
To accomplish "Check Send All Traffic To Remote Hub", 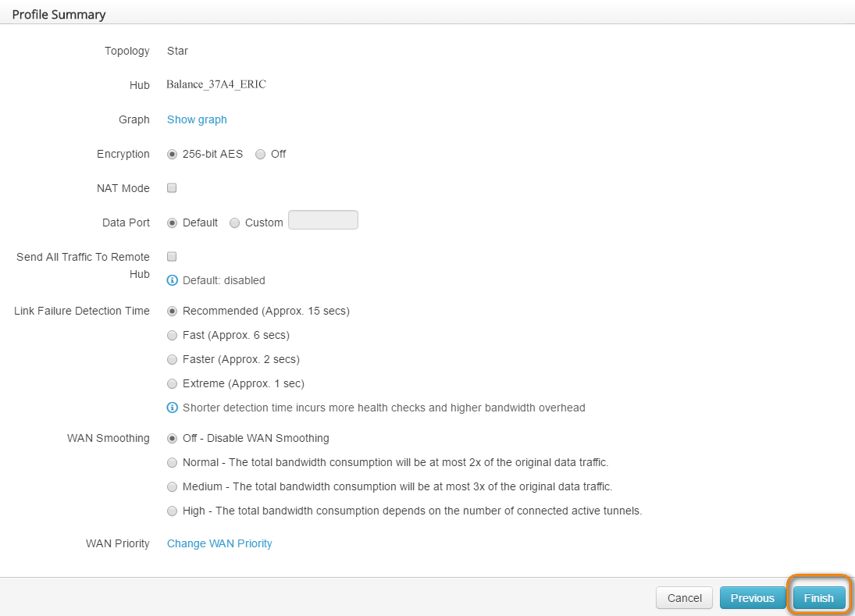I will tap(173, 256).
